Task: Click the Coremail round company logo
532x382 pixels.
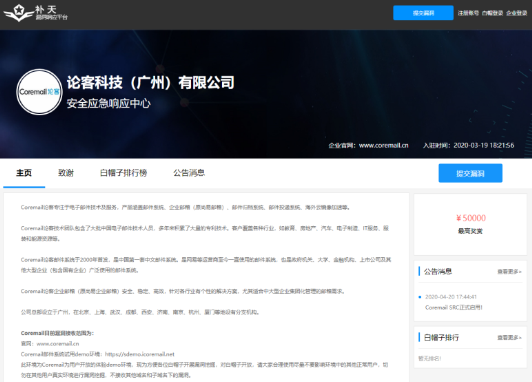Action: point(39,92)
